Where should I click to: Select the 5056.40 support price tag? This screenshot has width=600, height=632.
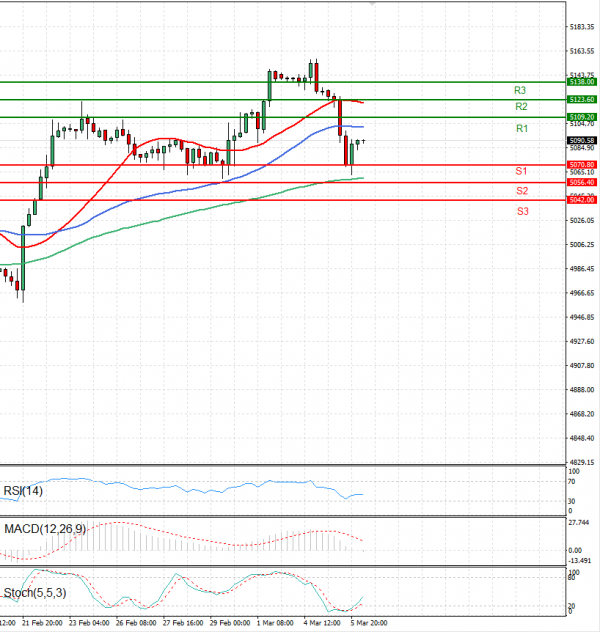582,182
